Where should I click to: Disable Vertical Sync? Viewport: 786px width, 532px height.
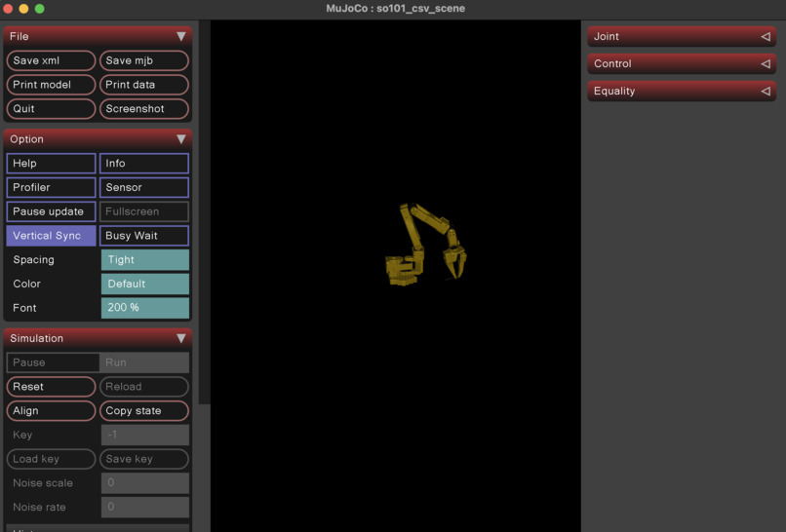pyautogui.click(x=51, y=236)
